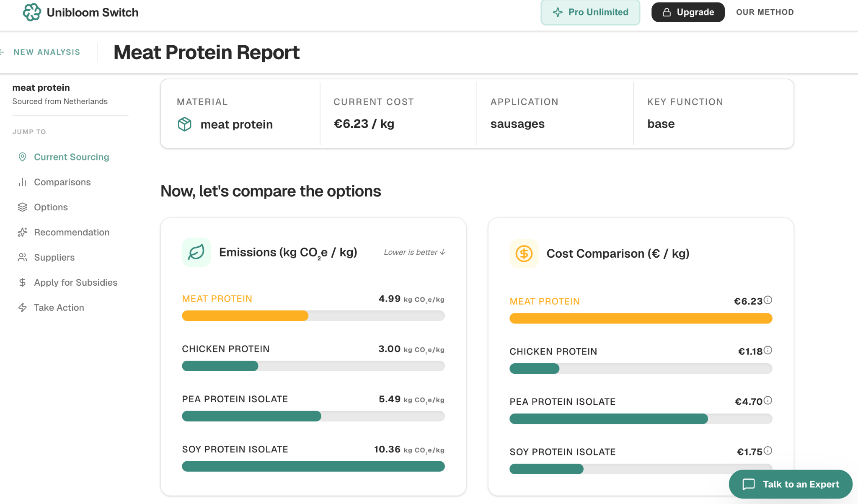Jump to the Recommendation section
858x504 pixels.
coord(72,233)
